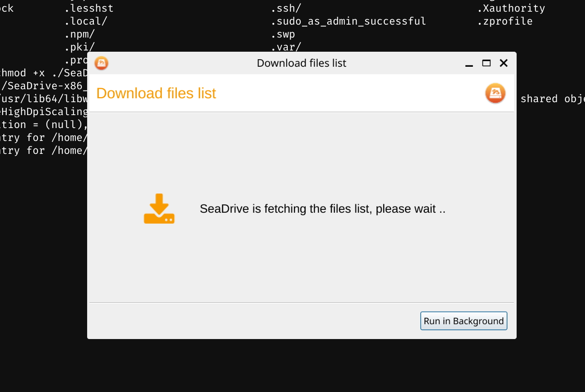Click '.var/' in the terminal listing
The image size is (585, 392).
coord(286,47)
